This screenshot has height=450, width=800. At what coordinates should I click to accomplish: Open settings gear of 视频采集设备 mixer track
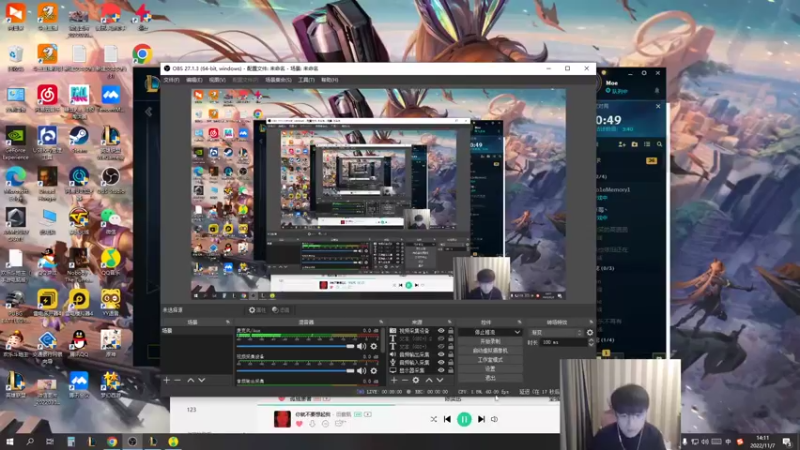[374, 371]
